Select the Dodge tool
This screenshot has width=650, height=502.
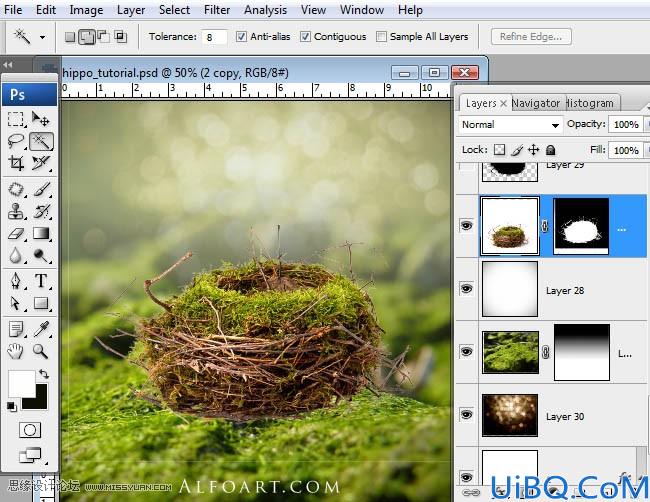[x=41, y=256]
